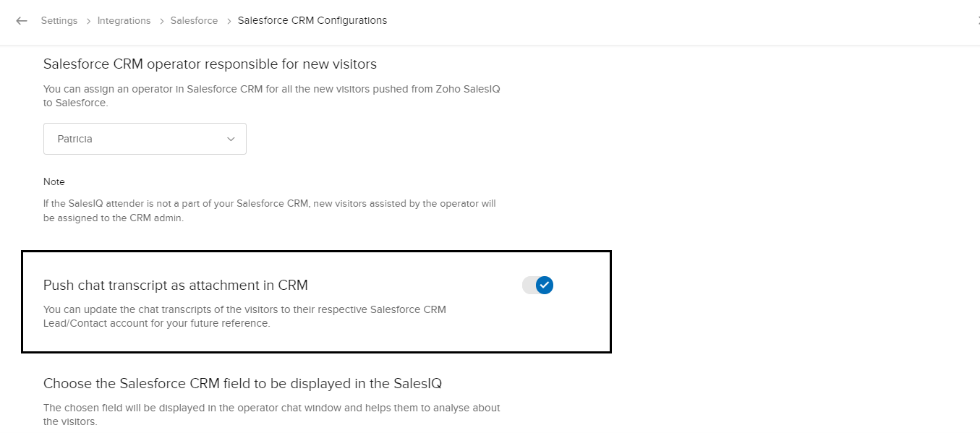Screen dimensions: 980x433
Task: Click the Choose the Salesforce CRM field heading
Action: pos(242,383)
